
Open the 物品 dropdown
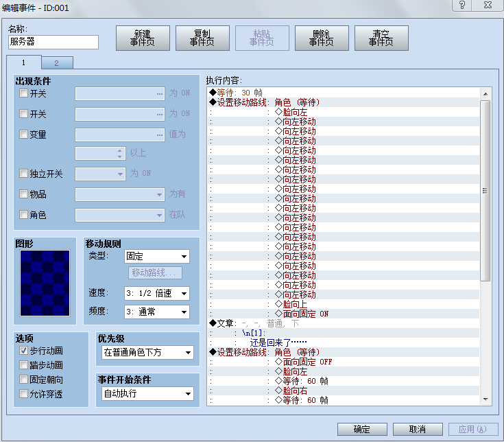120,195
